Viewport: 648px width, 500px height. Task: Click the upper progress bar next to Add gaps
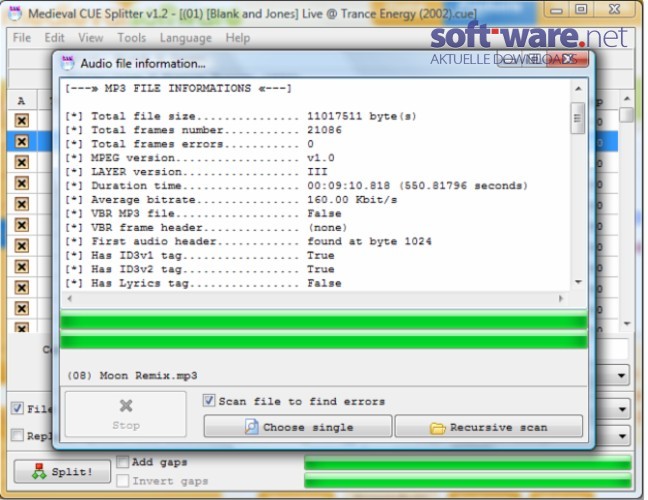pos(468,462)
